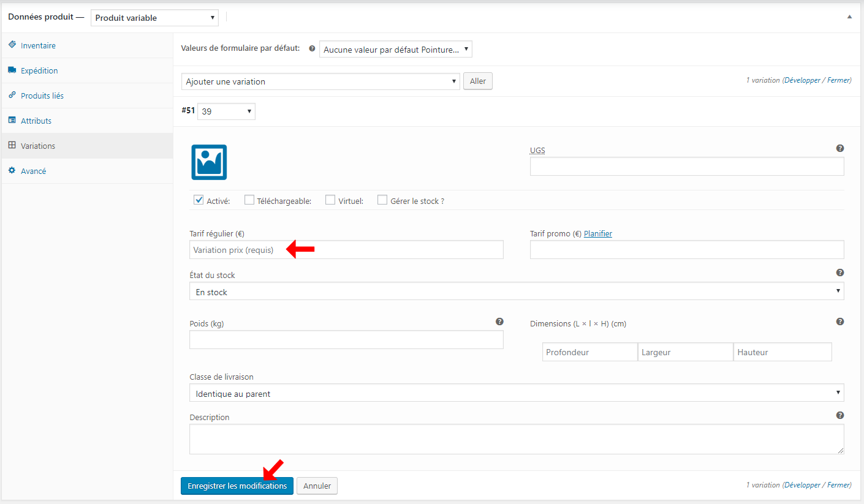
Task: Open the Ajouter une variation dropdown
Action: (320, 81)
